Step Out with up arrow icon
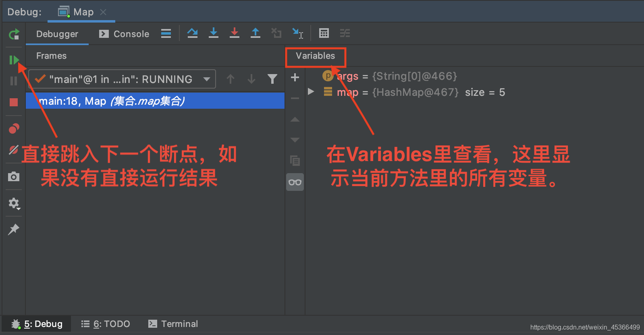This screenshot has height=335, width=644. tap(256, 33)
